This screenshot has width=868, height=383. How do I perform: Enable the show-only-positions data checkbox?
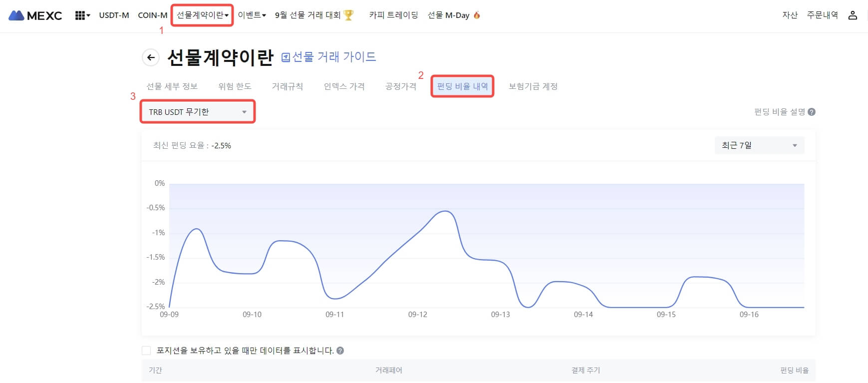pos(146,351)
